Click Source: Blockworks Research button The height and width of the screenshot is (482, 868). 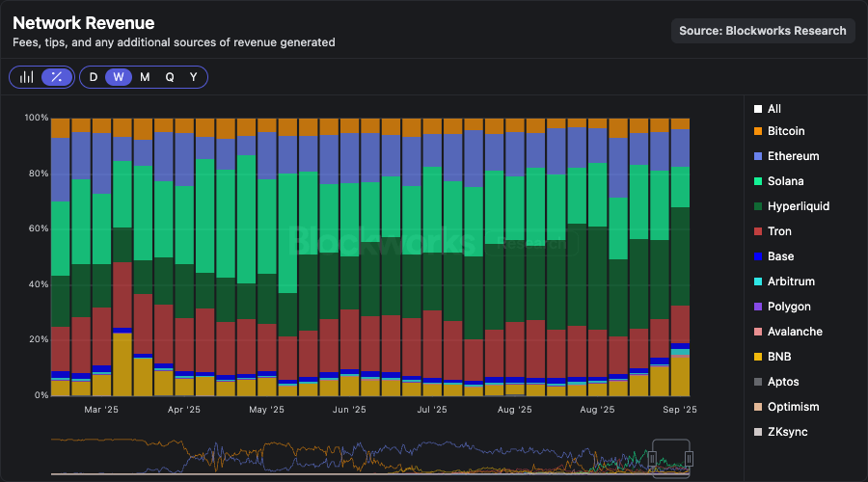(x=763, y=31)
